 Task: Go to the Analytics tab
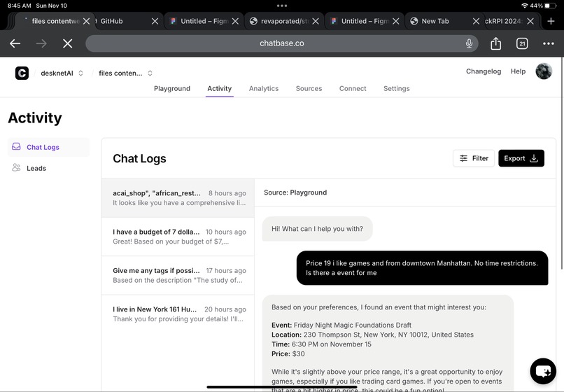pyautogui.click(x=264, y=89)
